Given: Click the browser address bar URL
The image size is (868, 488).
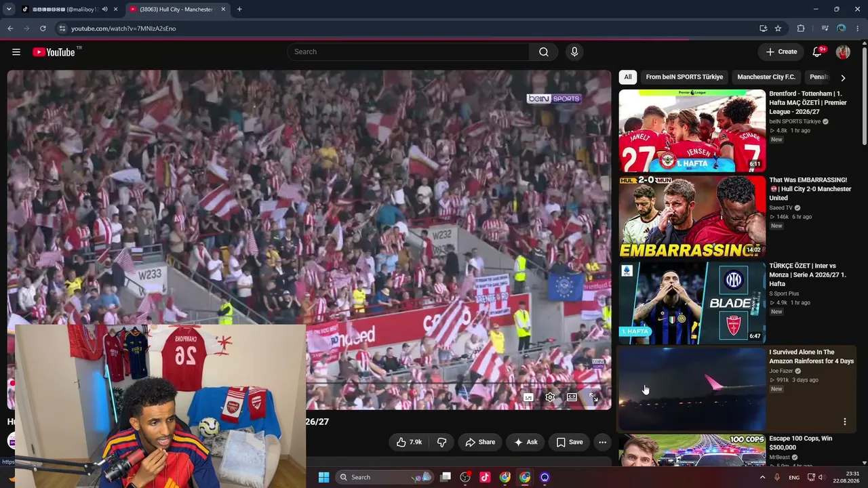Looking at the screenshot, I should 123,28.
